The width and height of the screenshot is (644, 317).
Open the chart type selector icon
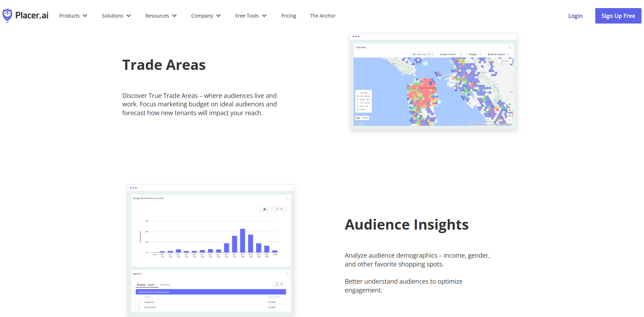point(265,209)
